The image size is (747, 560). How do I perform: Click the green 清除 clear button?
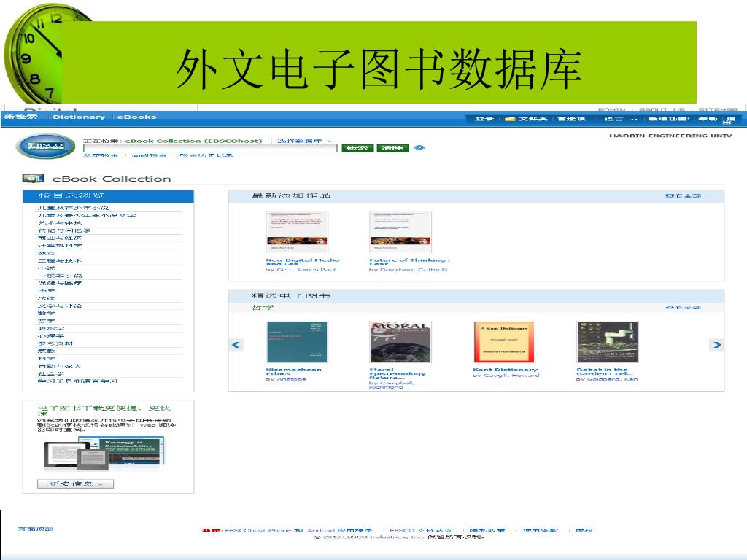(x=392, y=148)
